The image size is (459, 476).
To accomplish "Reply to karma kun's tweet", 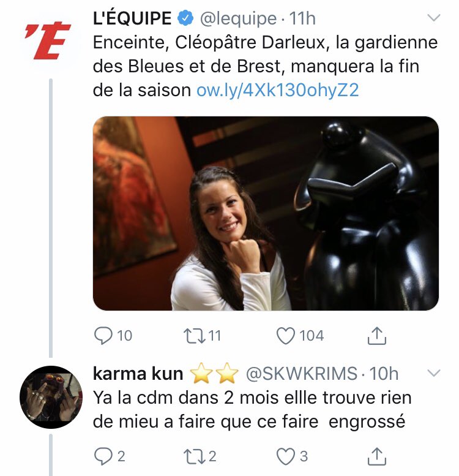I will pyautogui.click(x=103, y=456).
